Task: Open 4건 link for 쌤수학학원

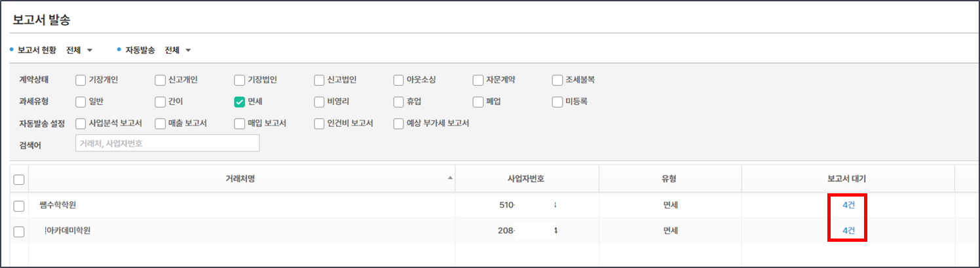Action: (848, 205)
